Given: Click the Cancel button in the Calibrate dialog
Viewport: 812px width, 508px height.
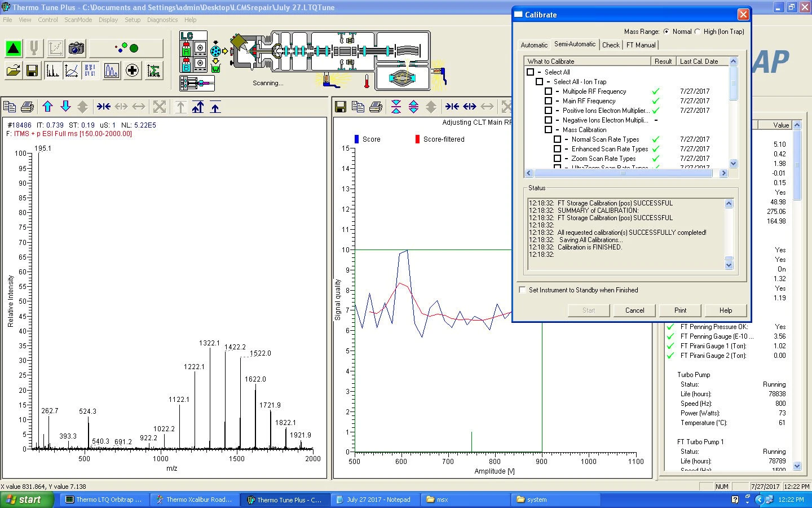Looking at the screenshot, I should pyautogui.click(x=634, y=310).
